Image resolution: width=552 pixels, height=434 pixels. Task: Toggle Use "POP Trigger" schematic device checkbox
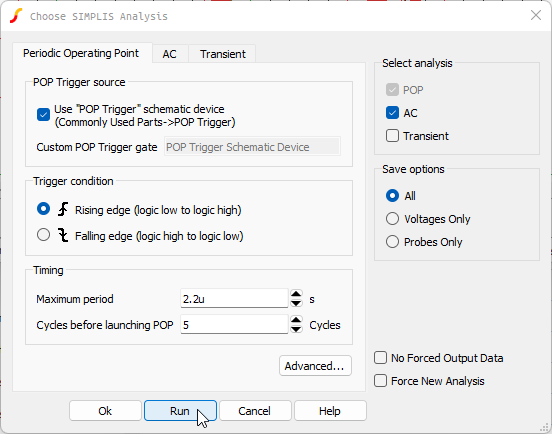43,115
